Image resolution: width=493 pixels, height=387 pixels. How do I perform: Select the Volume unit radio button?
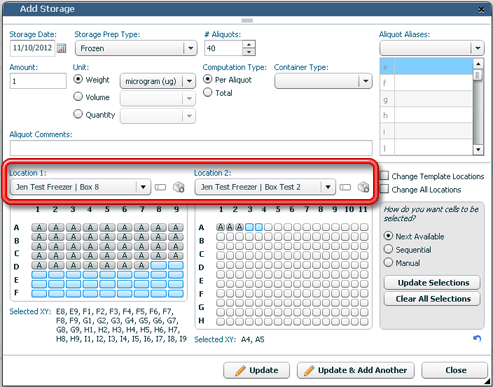pyautogui.click(x=78, y=96)
